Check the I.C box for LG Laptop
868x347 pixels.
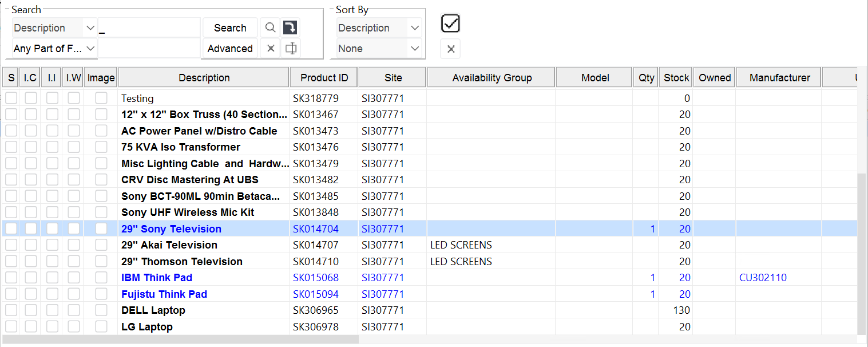[31, 327]
